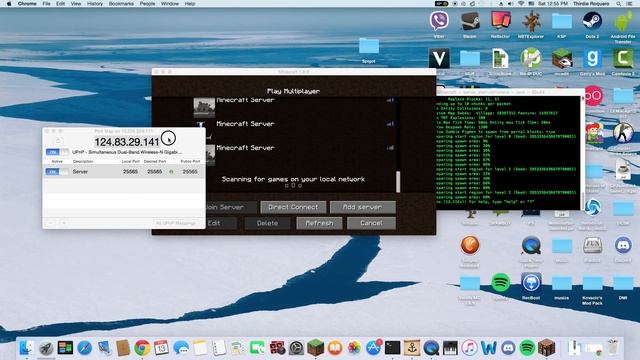Open the Trash in the Dock
This screenshot has height=360, width=640.
coord(612,348)
